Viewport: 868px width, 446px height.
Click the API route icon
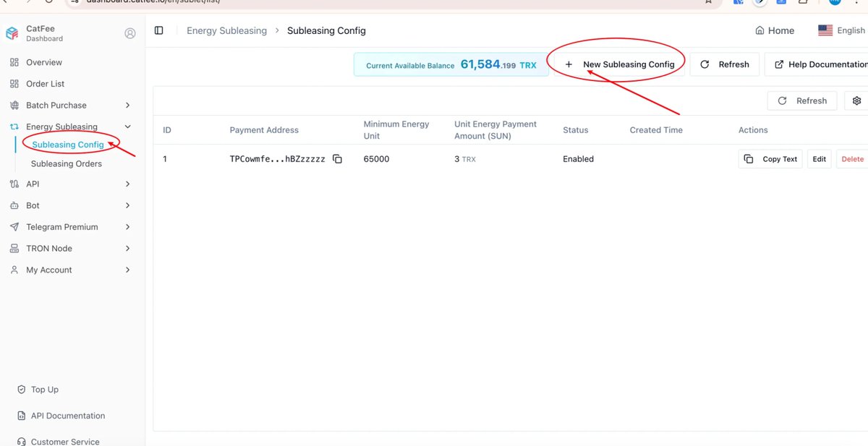[14, 184]
